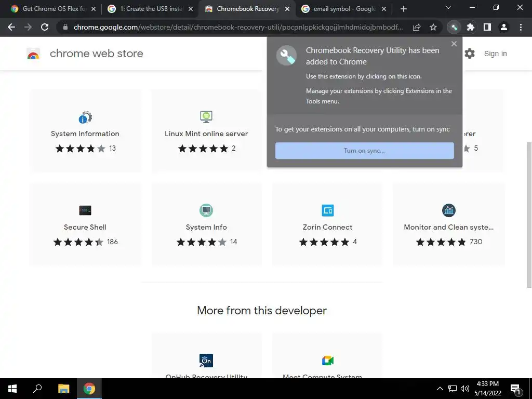
Task: Click the Zorin Connect title
Action: click(x=328, y=228)
